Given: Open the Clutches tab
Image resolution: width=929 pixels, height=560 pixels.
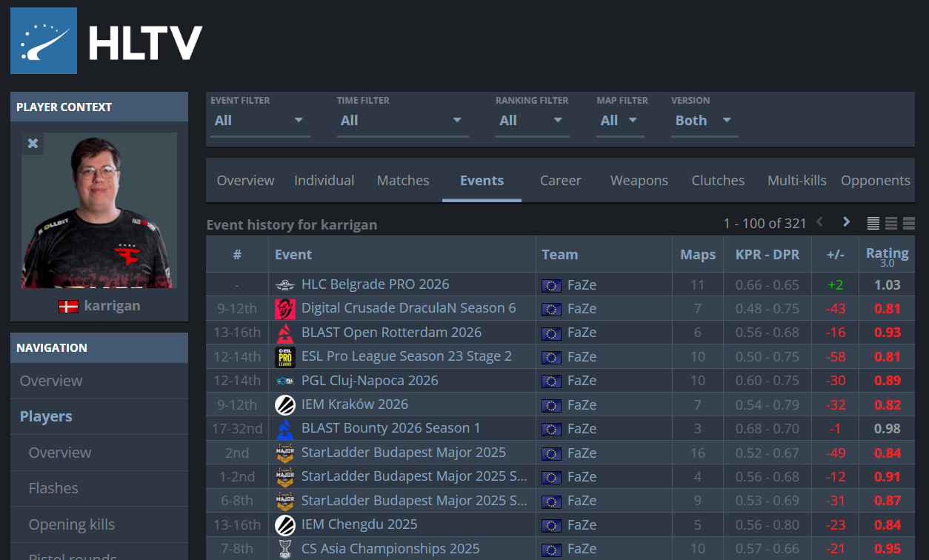Looking at the screenshot, I should coord(718,181).
